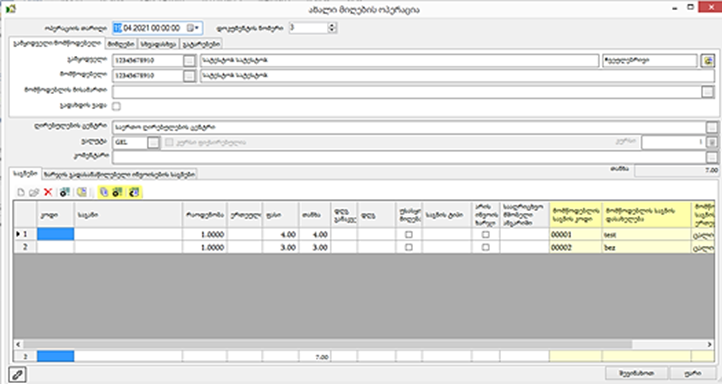Click the grid scrollbar left arrow
This screenshot has height=384, width=722.
[18, 344]
